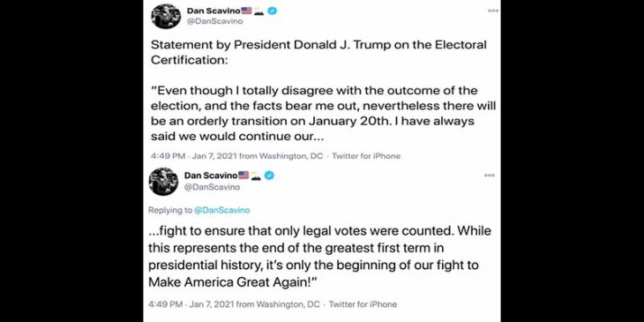This screenshot has width=644, height=322.
Task: Open the @DanScavino link after "Replying to"
Action: [x=221, y=210]
